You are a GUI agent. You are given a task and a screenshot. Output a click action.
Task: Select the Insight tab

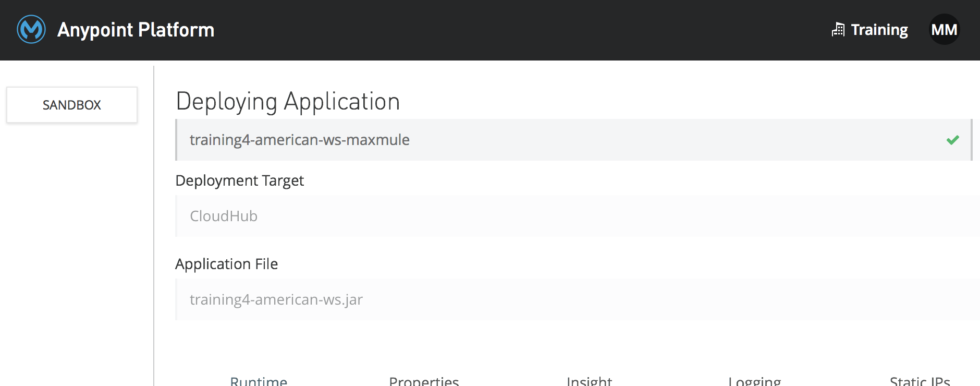click(589, 381)
